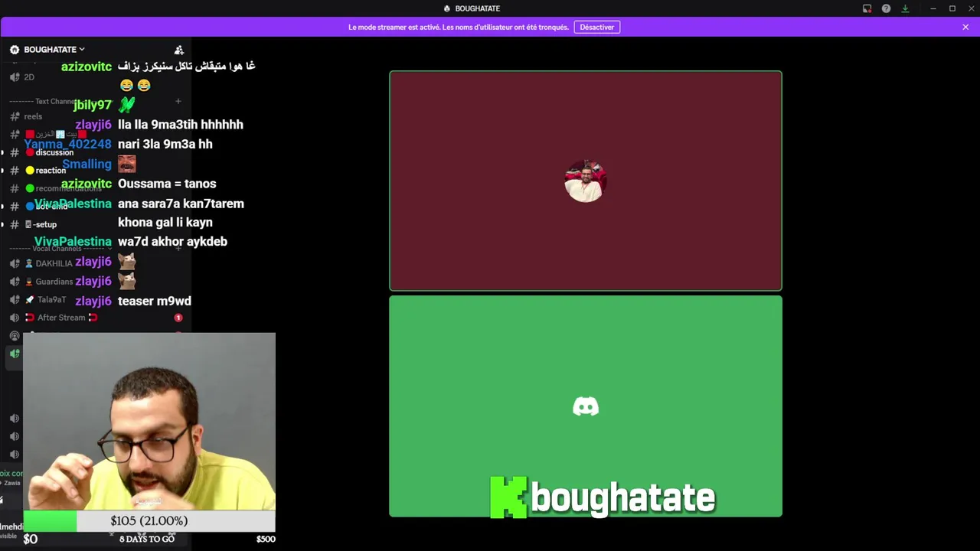Screen dimensions: 980x551
Task: Click the hash icon of the -setup channel
Action: coord(15,224)
